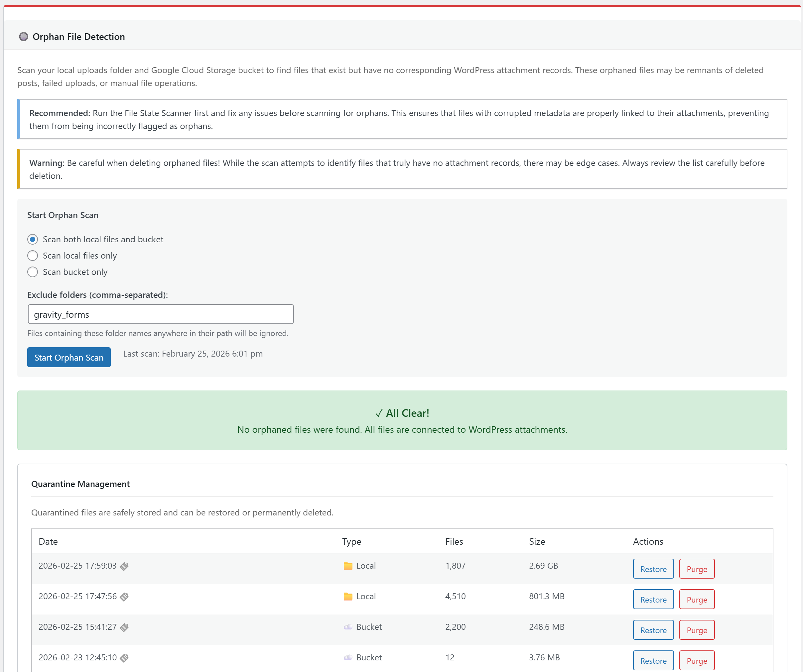803x672 pixels.
Task: Purge the quarantine from 2026-02-23 12:45:10
Action: pyautogui.click(x=697, y=660)
